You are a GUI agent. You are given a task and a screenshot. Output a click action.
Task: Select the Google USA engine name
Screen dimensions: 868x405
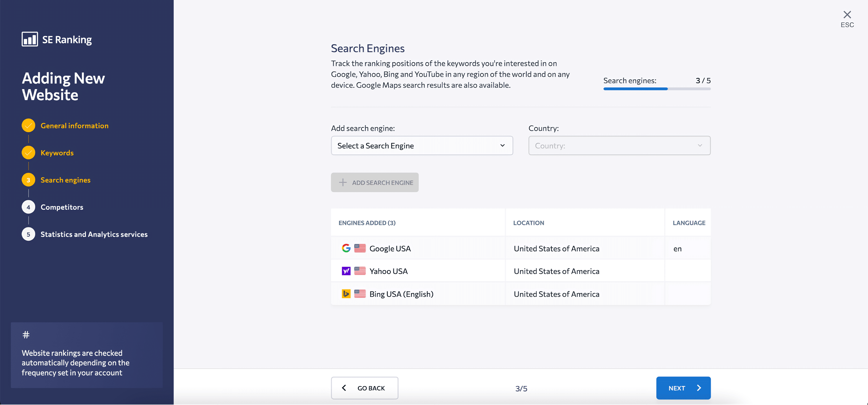point(390,249)
